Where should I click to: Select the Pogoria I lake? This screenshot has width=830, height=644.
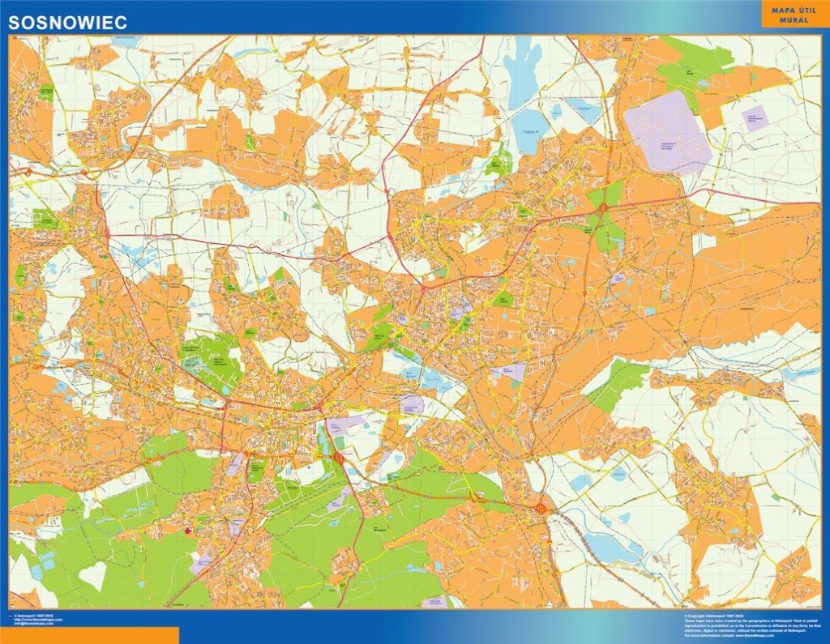tap(585, 109)
